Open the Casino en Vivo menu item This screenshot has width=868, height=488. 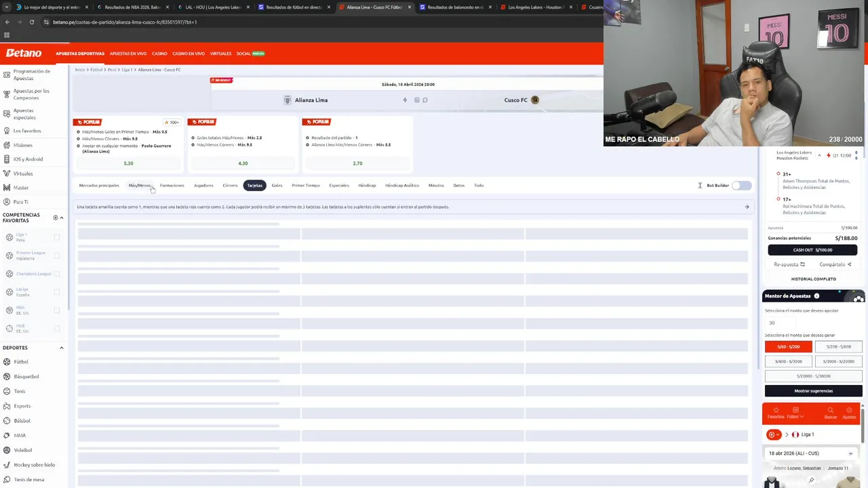(189, 54)
